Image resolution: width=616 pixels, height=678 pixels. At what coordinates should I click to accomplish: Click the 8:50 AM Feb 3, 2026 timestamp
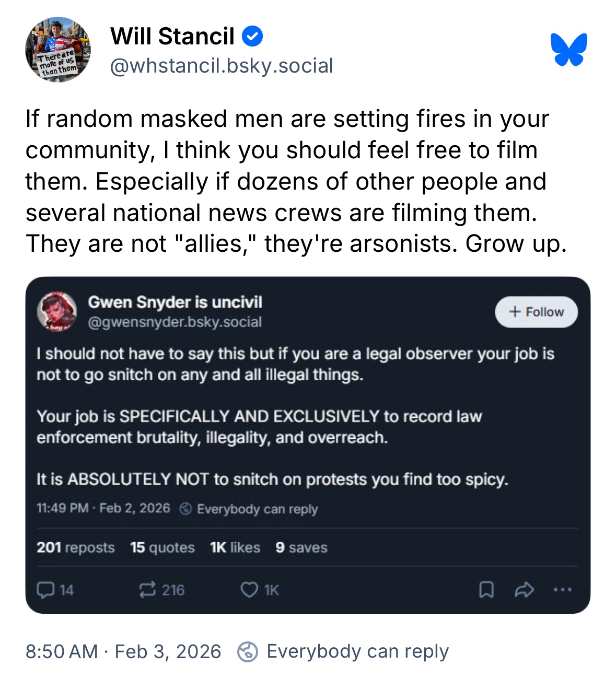pos(123,652)
